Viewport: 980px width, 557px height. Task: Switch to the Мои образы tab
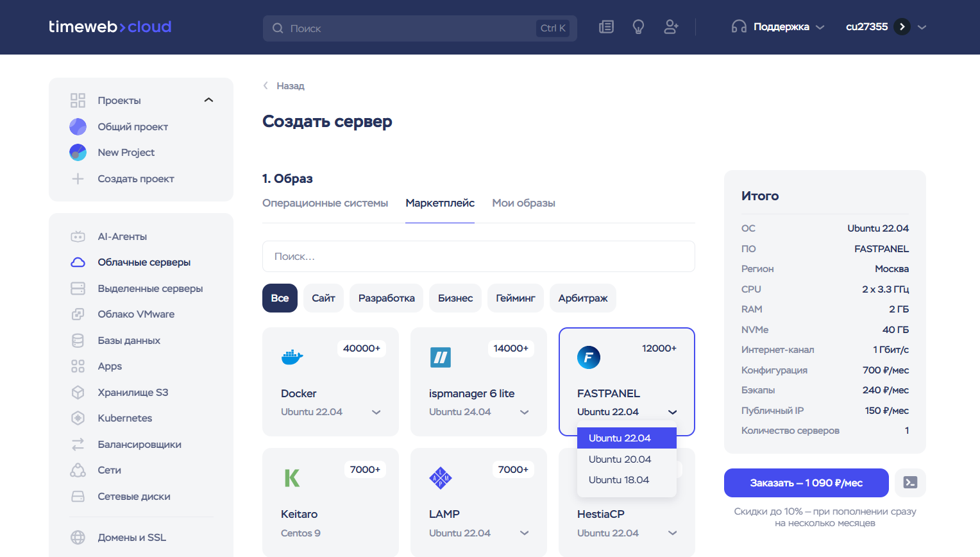pyautogui.click(x=523, y=203)
